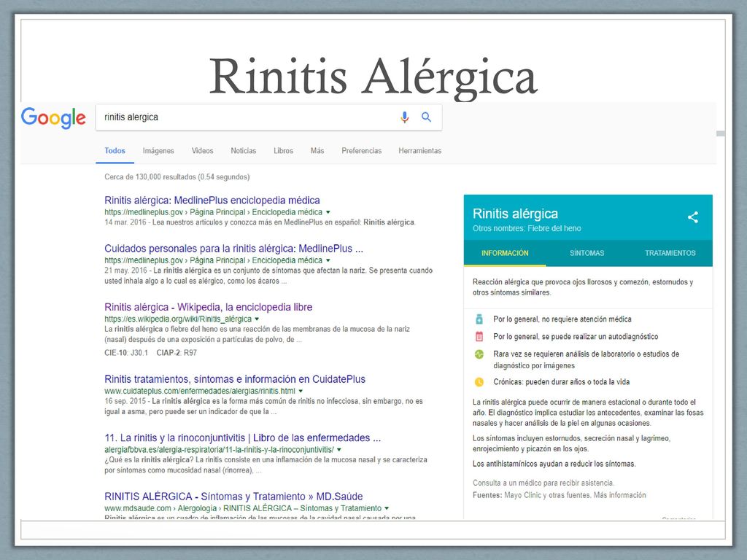747x560 pixels.
Task: Click the red clipboard icon beside 'autodiagnóstico'
Action: 479,337
